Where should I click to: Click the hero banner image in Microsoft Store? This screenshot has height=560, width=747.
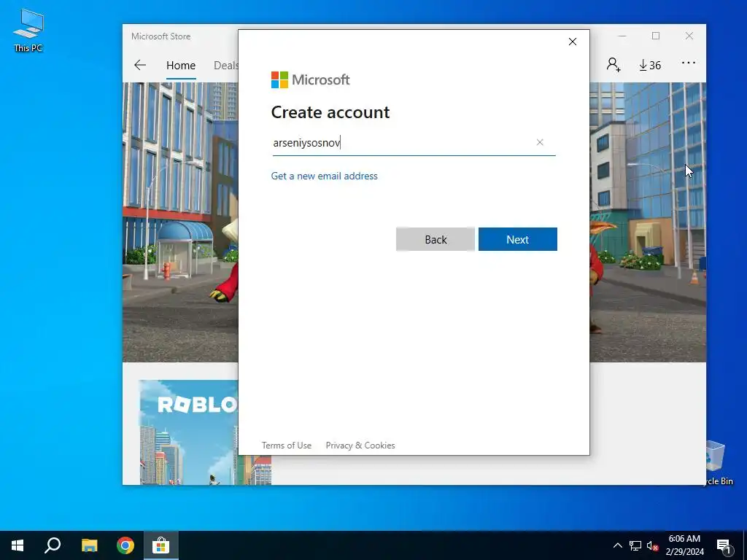180,222
